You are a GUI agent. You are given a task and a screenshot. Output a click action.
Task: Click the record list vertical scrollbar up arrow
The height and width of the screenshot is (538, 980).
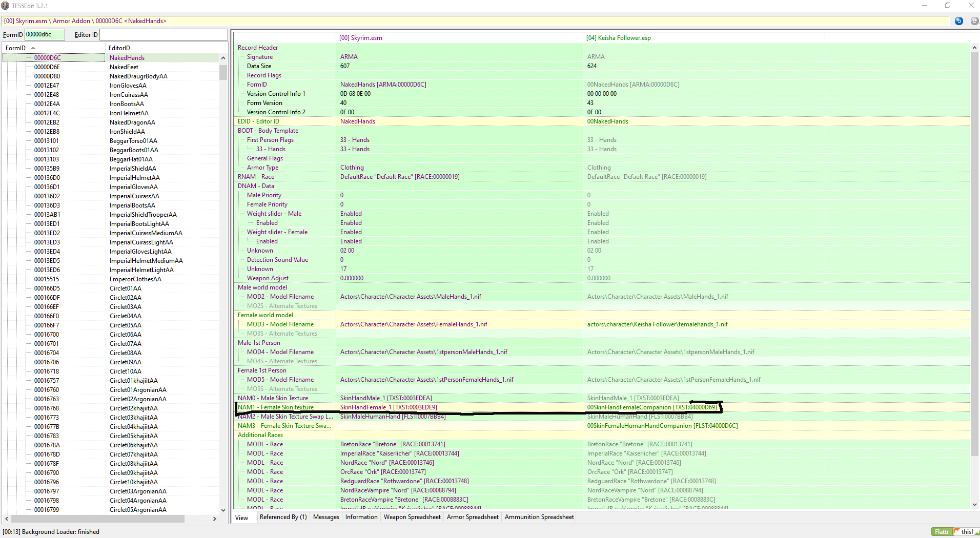(x=223, y=57)
